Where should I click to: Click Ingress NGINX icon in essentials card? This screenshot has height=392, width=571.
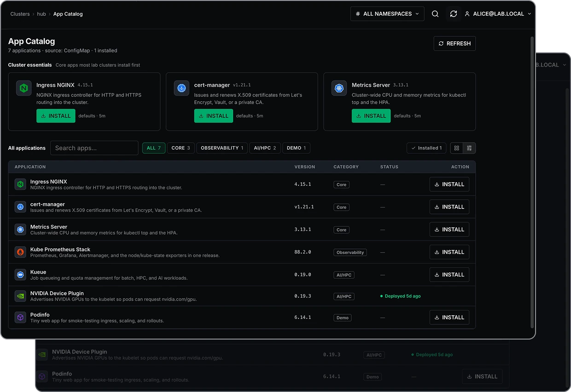pyautogui.click(x=23, y=88)
